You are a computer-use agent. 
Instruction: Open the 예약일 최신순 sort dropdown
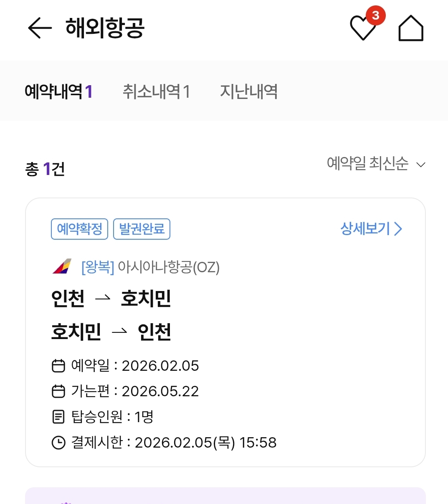click(367, 164)
